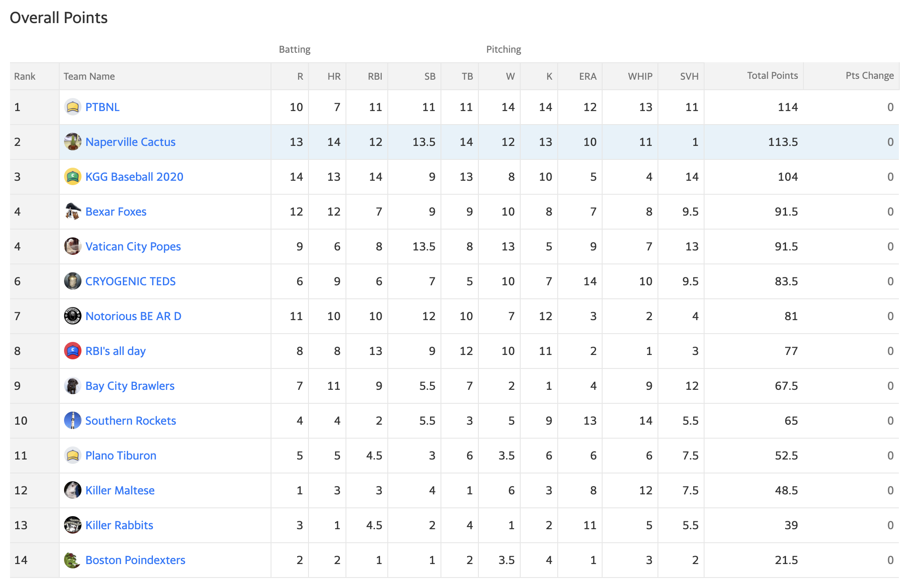
Task: Click the KGG Baseball 2020 green cap icon
Action: click(x=73, y=176)
